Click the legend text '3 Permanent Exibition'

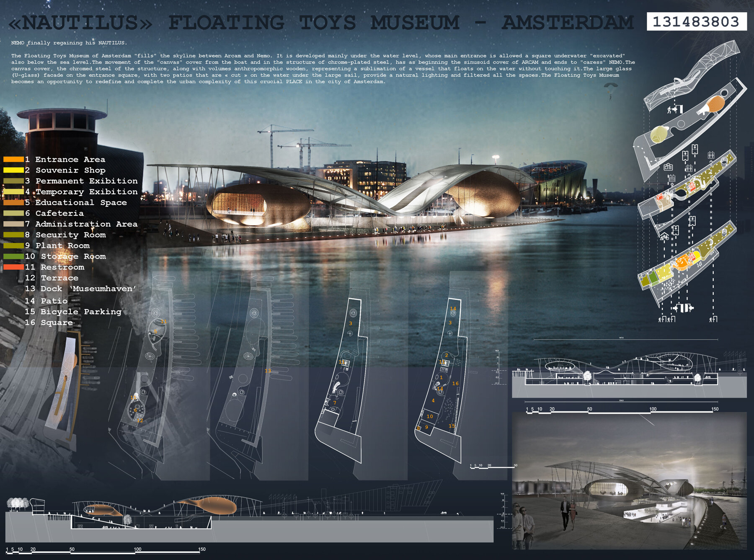point(81,181)
